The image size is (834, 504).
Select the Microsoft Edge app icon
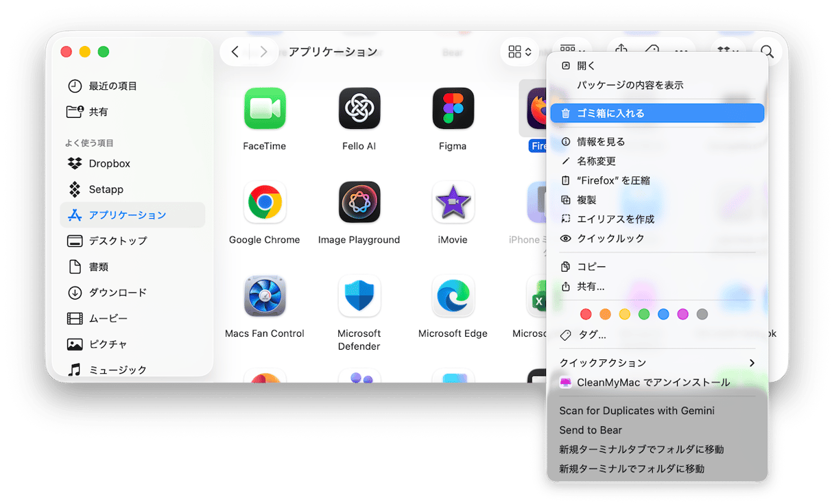pyautogui.click(x=453, y=296)
